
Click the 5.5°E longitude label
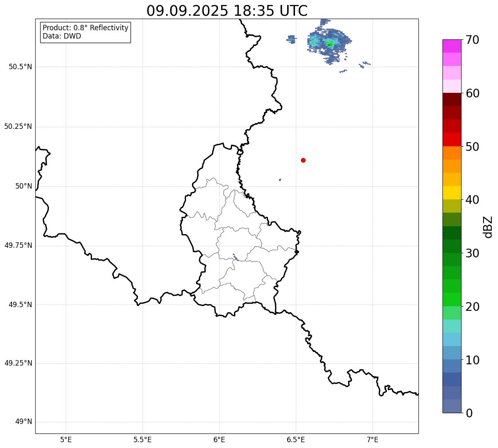(x=143, y=439)
